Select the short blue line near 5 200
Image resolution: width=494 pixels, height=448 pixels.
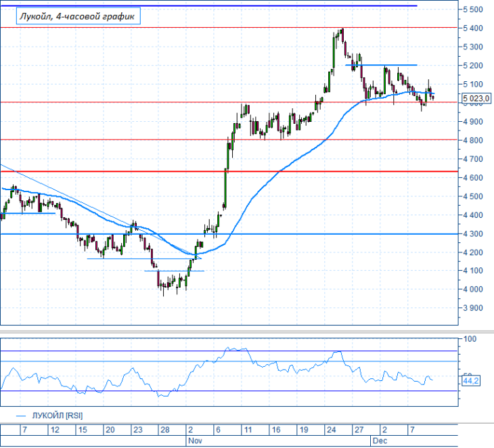(381, 65)
